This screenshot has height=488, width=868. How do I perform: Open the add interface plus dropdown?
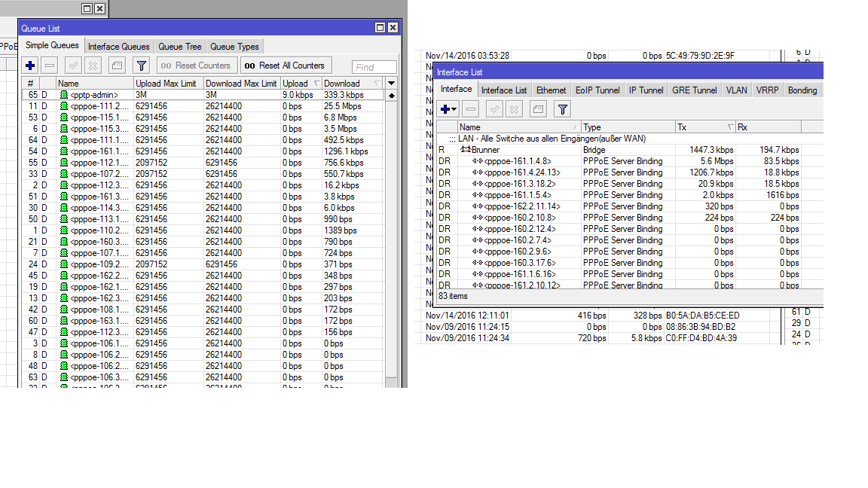tap(448, 109)
